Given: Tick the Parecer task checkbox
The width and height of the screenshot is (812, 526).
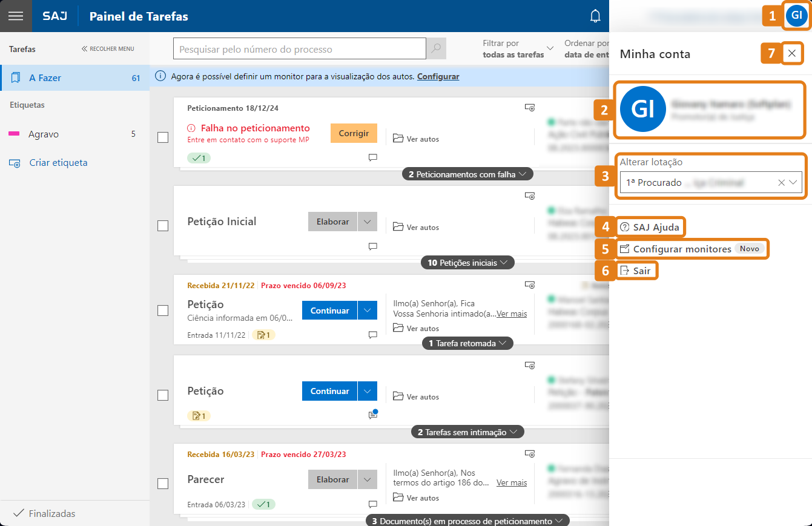Looking at the screenshot, I should 163,484.
